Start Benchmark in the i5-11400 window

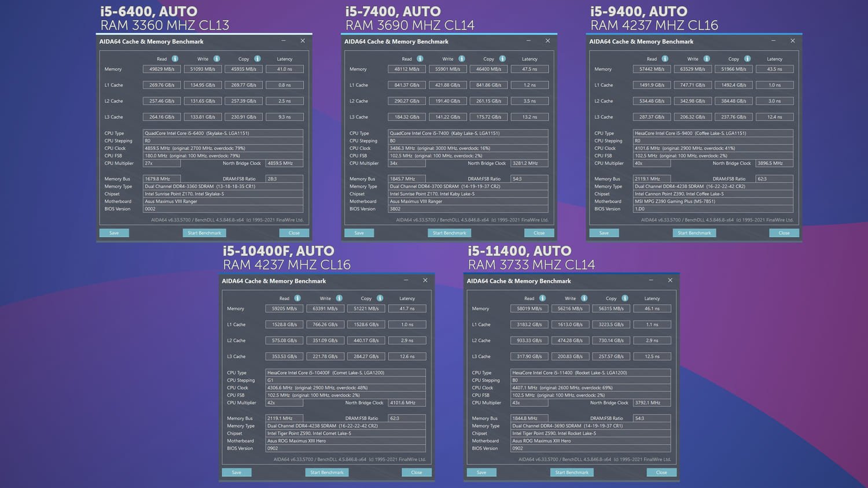(572, 472)
